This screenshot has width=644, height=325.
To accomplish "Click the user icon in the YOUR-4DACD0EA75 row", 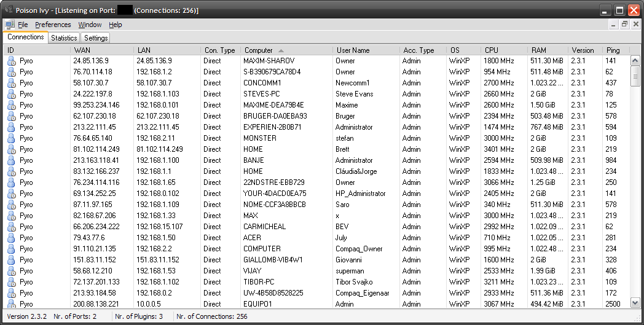I will [12, 194].
